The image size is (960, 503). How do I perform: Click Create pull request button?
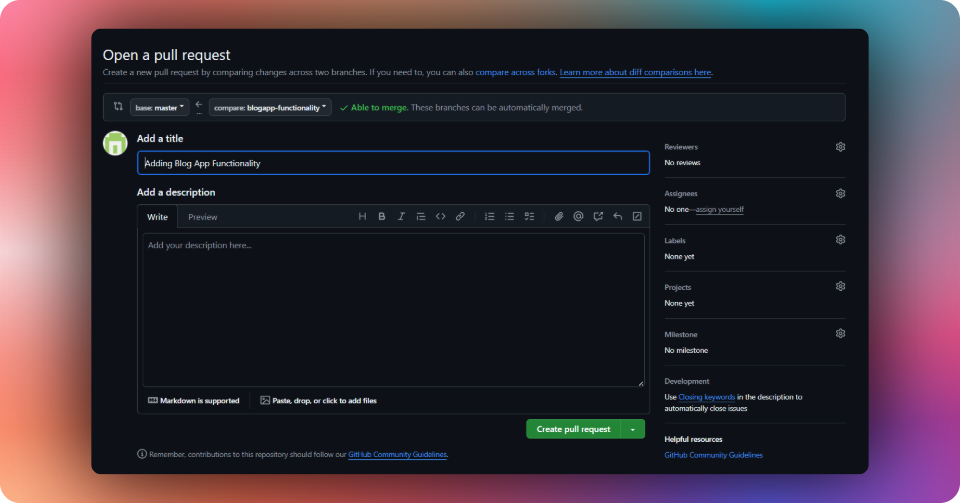point(574,430)
